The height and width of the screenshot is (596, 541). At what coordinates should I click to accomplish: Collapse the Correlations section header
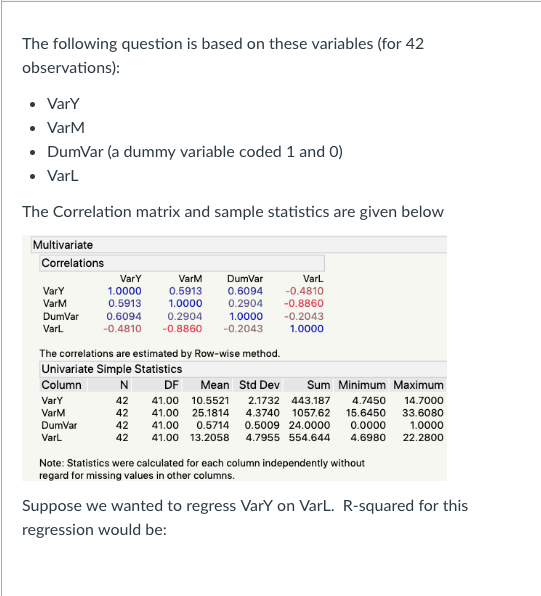click(x=182, y=263)
